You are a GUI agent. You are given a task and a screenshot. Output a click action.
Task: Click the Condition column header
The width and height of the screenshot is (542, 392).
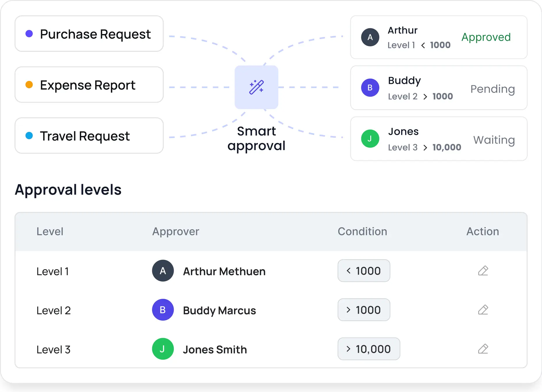point(362,232)
